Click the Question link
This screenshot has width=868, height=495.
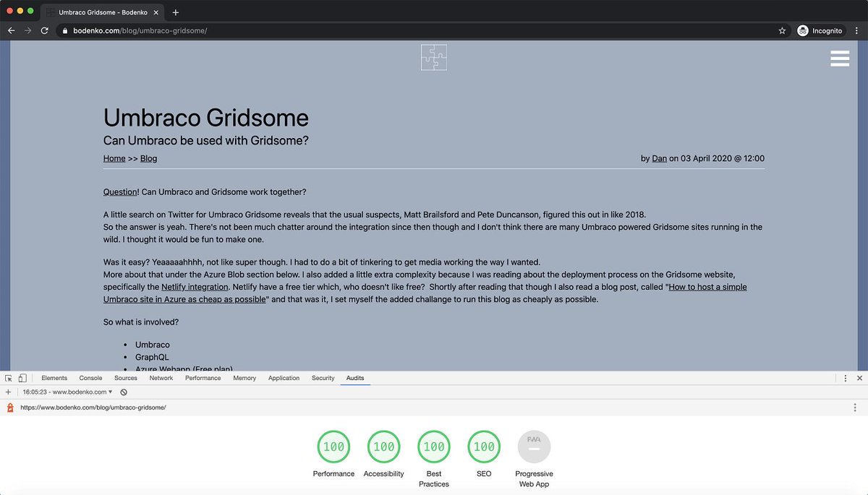pyautogui.click(x=120, y=192)
